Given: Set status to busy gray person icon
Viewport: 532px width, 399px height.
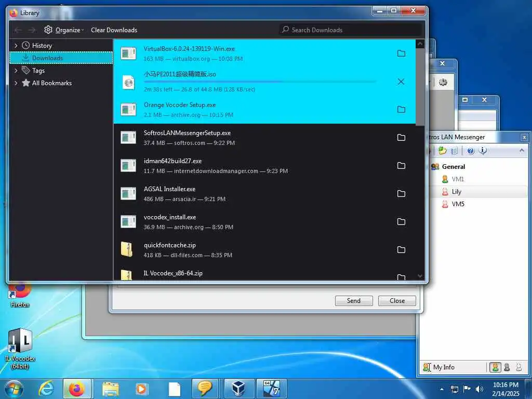Looking at the screenshot, I should coord(507,367).
